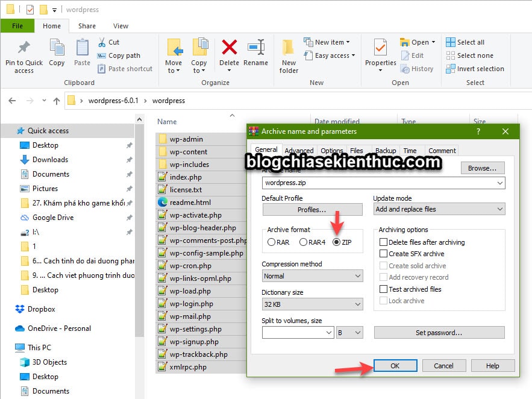Open the recent locations dropdown arrow

tap(44, 101)
